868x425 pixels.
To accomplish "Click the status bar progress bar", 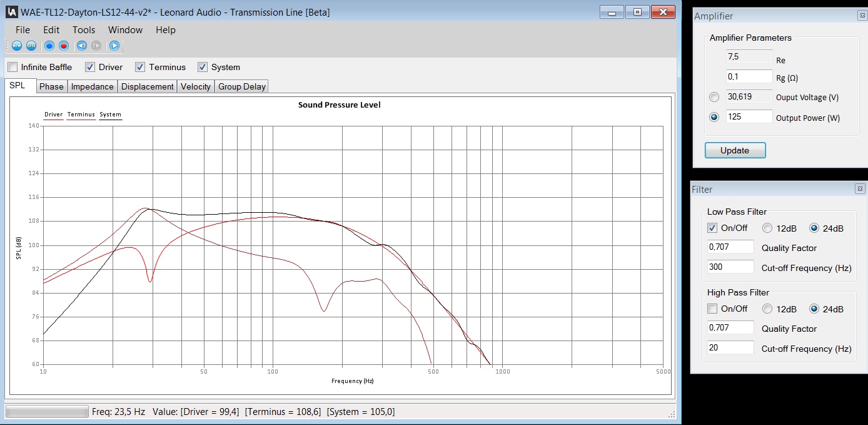I will click(47, 411).
